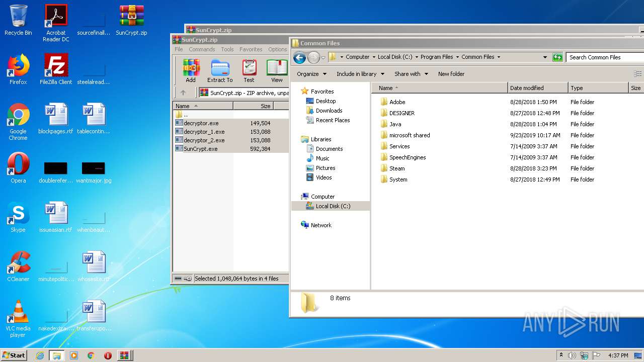The width and height of the screenshot is (644, 362).
Task: Click the Google Chrome desktop icon
Action: 18,122
